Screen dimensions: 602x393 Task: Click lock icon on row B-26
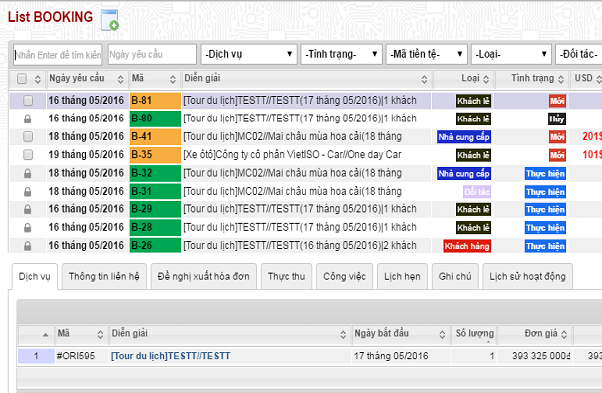point(28,246)
